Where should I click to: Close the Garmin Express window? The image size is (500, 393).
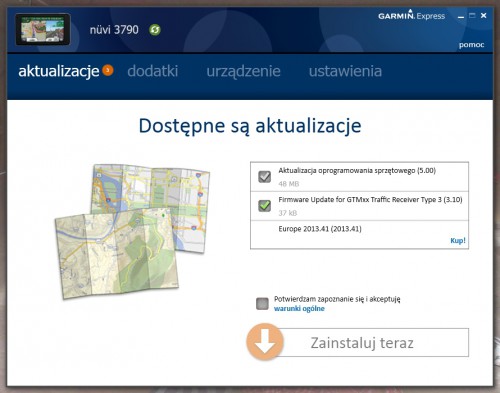pyautogui.click(x=484, y=15)
